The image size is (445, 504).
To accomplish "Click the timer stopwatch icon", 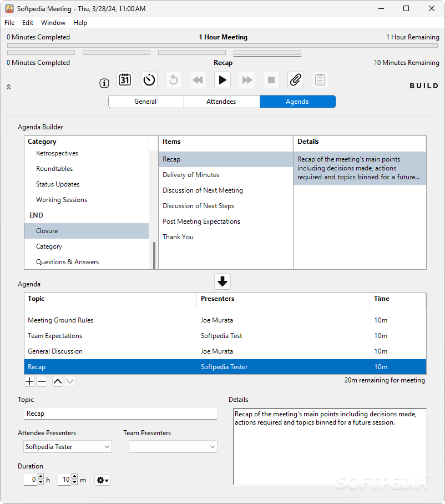I will (x=149, y=80).
